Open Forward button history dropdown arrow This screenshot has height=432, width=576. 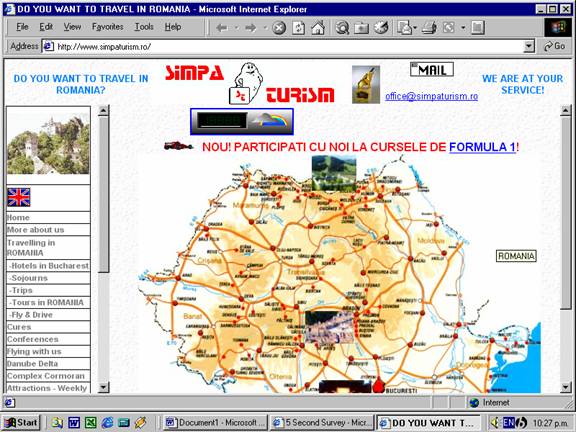(265, 28)
